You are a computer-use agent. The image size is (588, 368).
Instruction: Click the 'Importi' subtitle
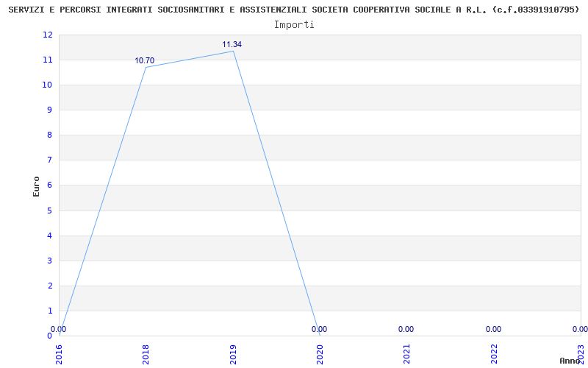pos(294,25)
